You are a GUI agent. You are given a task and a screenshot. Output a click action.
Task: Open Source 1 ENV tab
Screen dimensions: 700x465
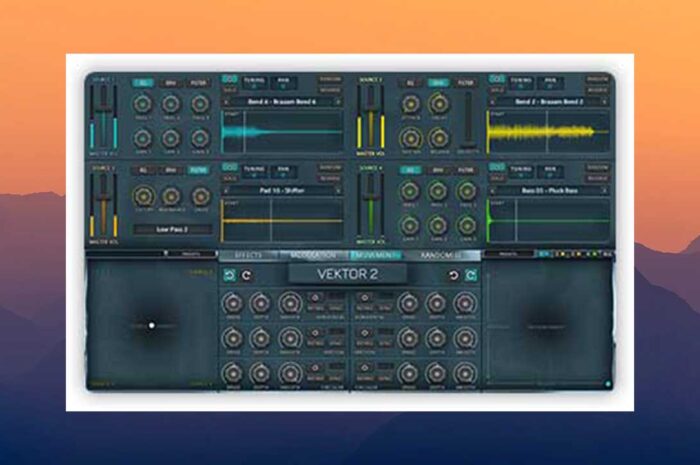(x=171, y=83)
